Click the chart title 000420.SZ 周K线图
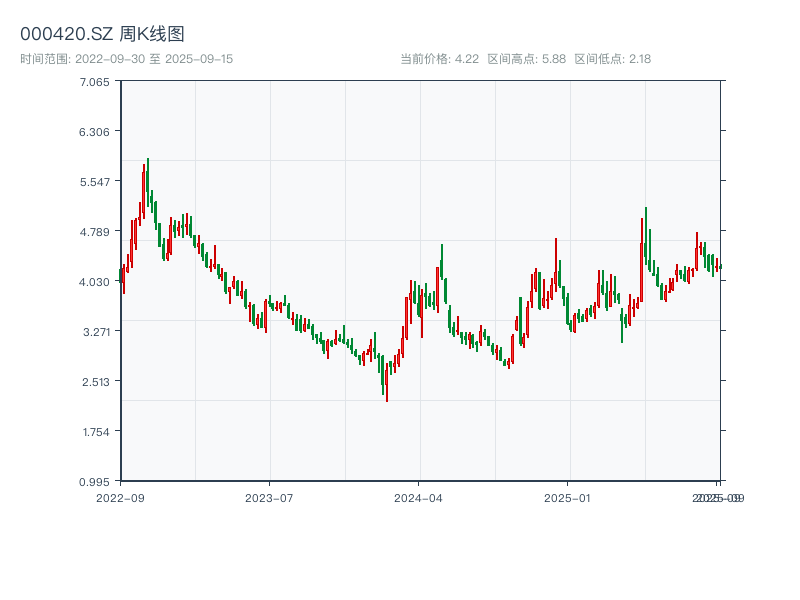The image size is (800, 600). [x=102, y=34]
